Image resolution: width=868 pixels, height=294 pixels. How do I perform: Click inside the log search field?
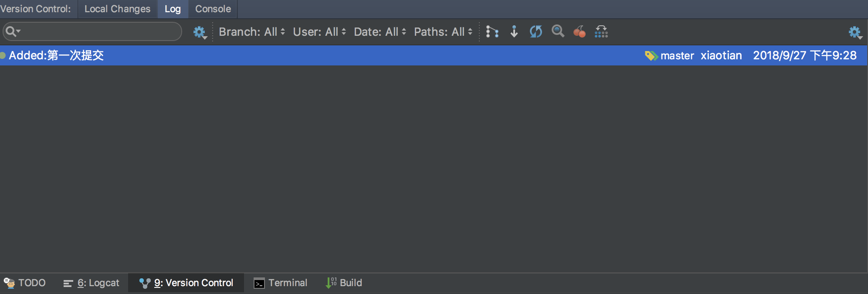pos(100,31)
